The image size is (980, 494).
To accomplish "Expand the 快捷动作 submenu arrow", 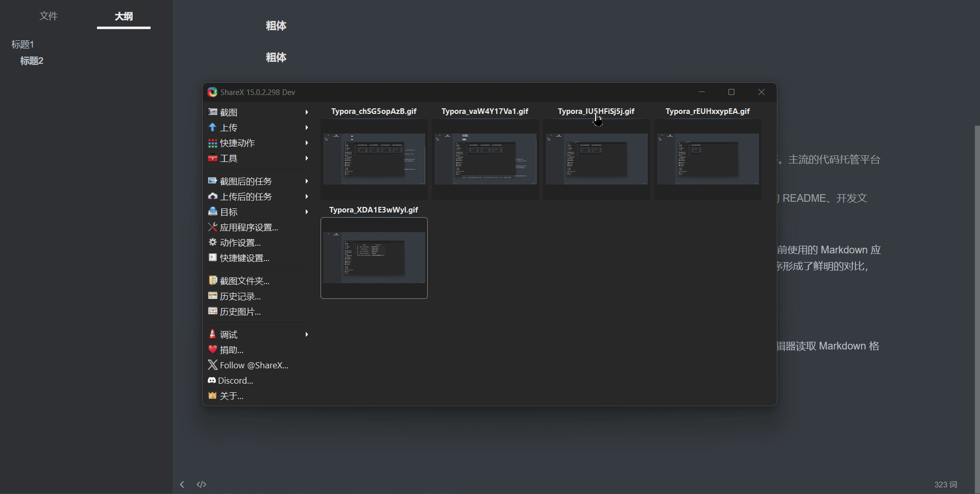I will [x=307, y=143].
